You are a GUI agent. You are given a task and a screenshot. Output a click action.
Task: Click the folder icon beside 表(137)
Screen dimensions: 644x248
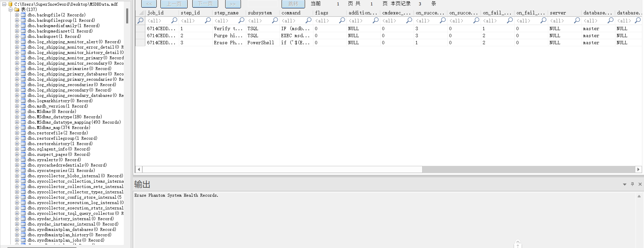(x=17, y=9)
